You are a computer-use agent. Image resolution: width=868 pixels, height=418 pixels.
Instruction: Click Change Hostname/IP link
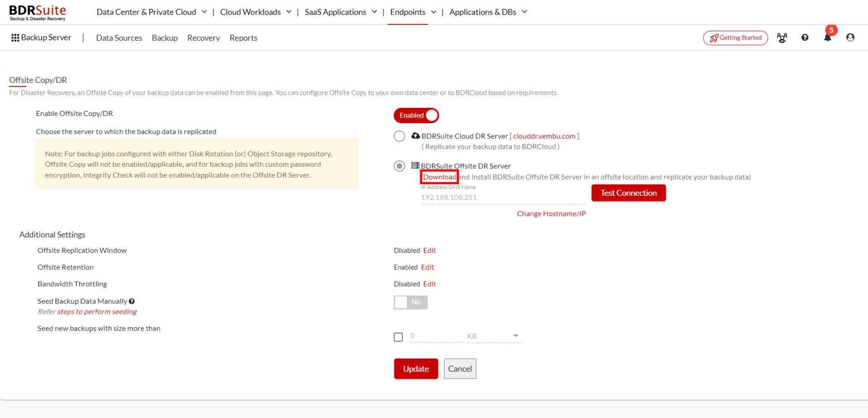[x=551, y=214]
